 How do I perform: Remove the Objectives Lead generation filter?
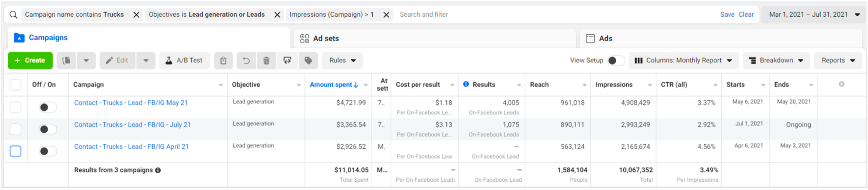277,15
